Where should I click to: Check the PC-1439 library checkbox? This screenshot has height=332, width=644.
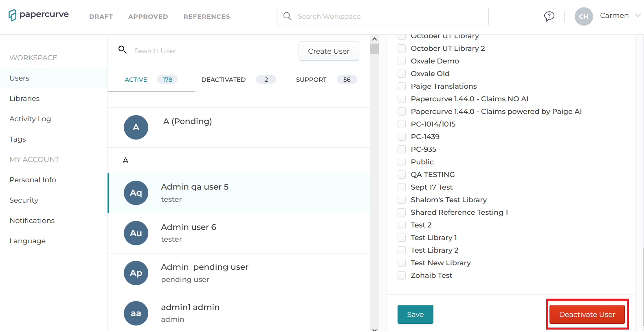pyautogui.click(x=402, y=137)
